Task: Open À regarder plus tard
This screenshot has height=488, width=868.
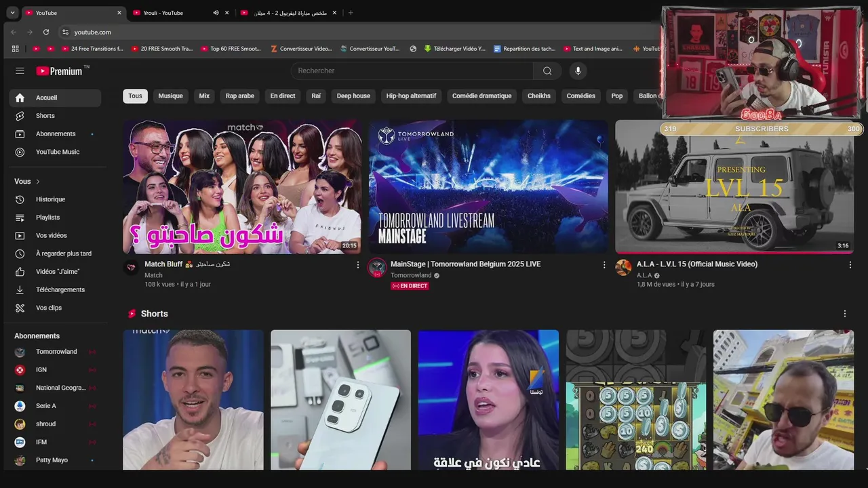Action: pyautogui.click(x=55, y=253)
